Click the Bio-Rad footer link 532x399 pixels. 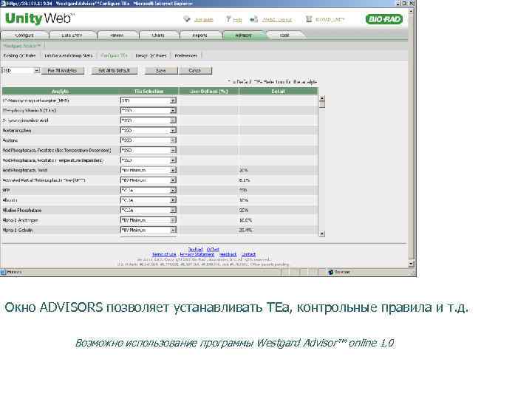[195, 250]
